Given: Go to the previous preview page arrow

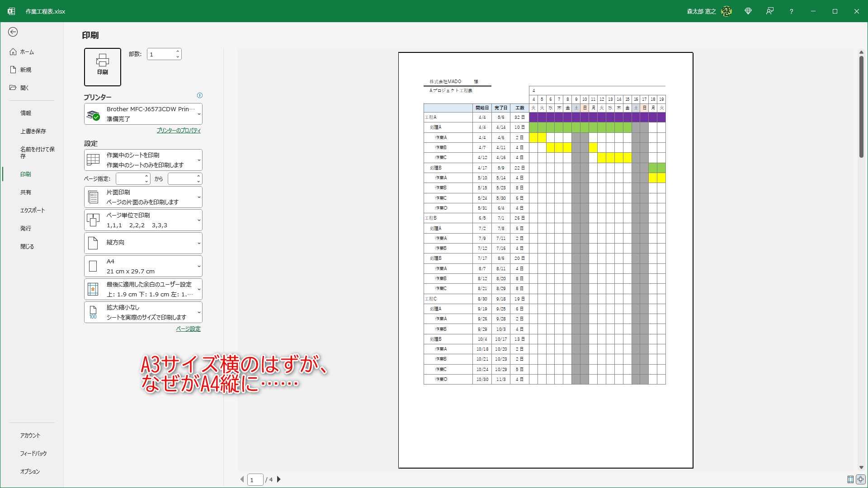Looking at the screenshot, I should coord(242,479).
